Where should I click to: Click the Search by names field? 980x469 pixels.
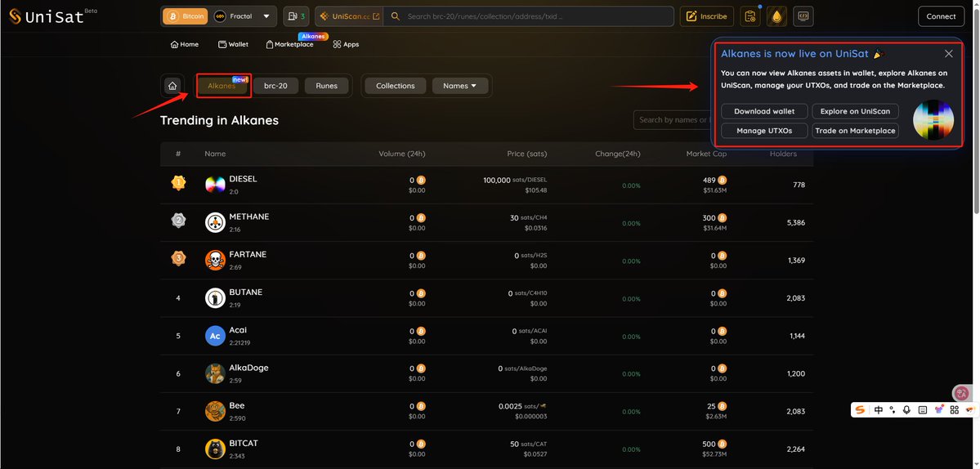tap(673, 120)
